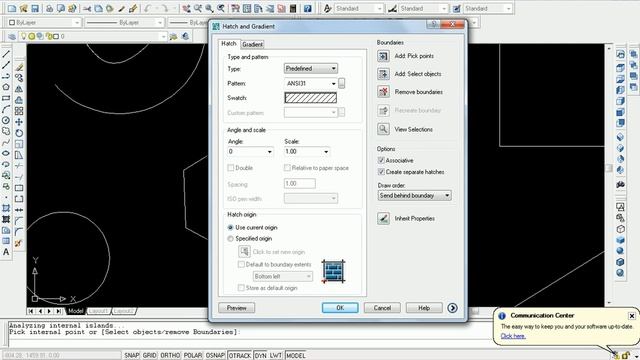Open the Scale dropdown
The width and height of the screenshot is (640, 360).
click(x=307, y=151)
